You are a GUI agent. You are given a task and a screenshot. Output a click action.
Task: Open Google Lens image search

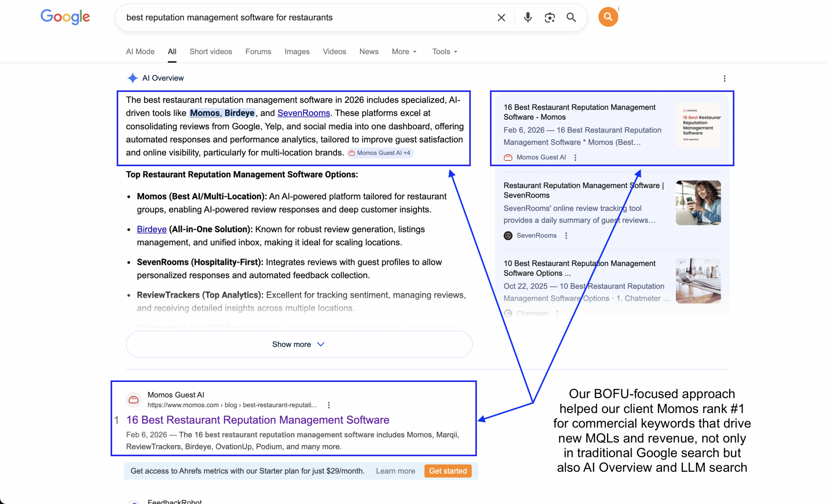click(549, 17)
